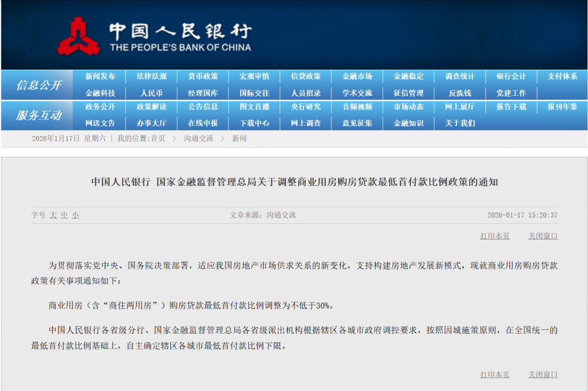Click the top 打印本页 link
The width and height of the screenshot is (588, 391).
click(495, 236)
